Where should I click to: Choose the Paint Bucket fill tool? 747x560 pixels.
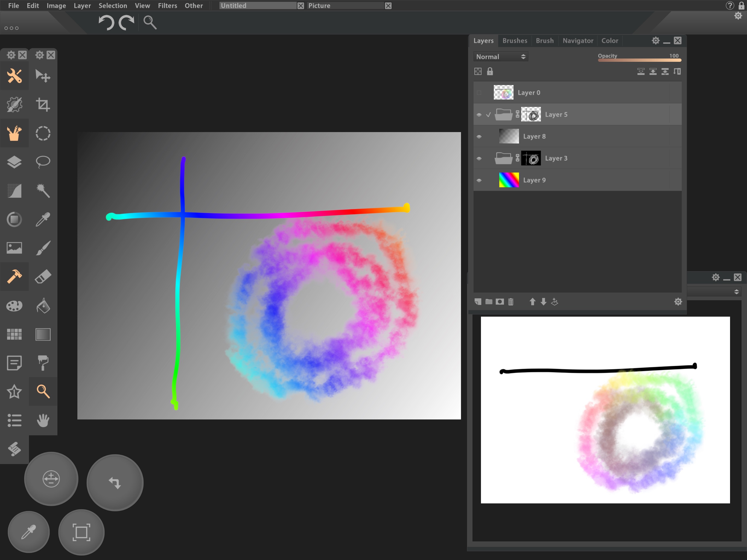[x=43, y=306]
